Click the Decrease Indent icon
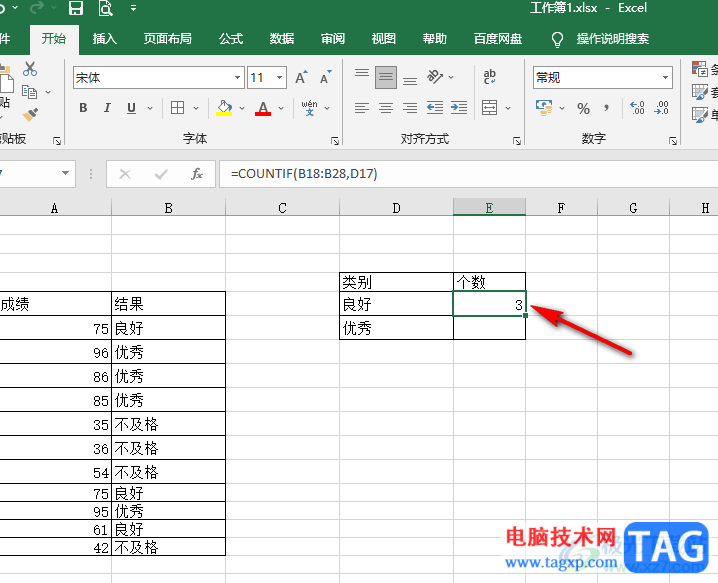Image resolution: width=718 pixels, height=583 pixels. tap(435, 108)
